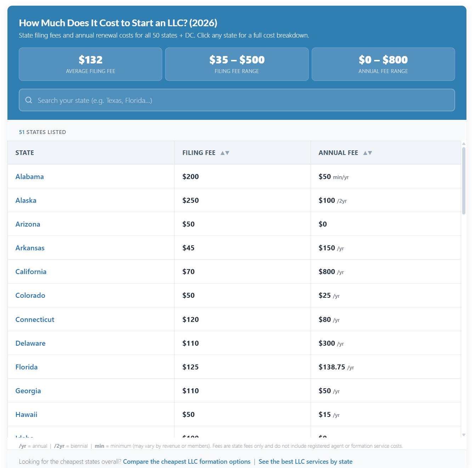Screen dimensions: 476x468
Task: View Delaware LLC cost details
Action: point(30,343)
